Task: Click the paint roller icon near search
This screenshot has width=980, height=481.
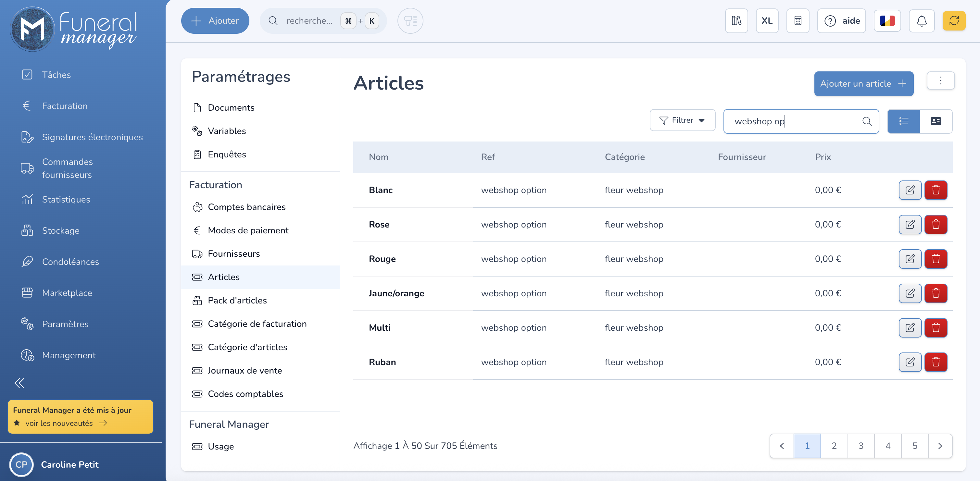Action: 410,21
